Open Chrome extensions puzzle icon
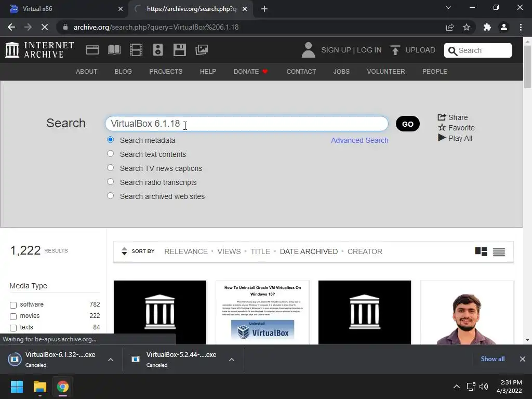Screen dimensions: 532x399 pyautogui.click(x=487, y=27)
